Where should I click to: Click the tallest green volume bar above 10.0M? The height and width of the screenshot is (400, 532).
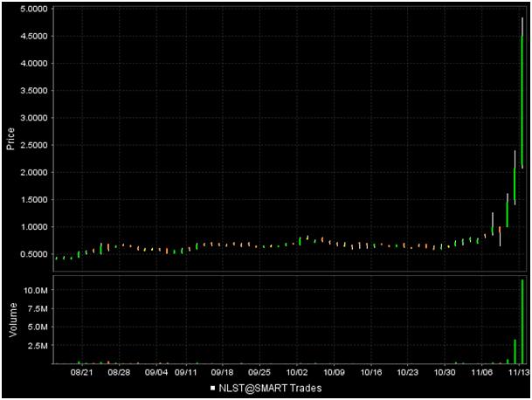pos(522,321)
